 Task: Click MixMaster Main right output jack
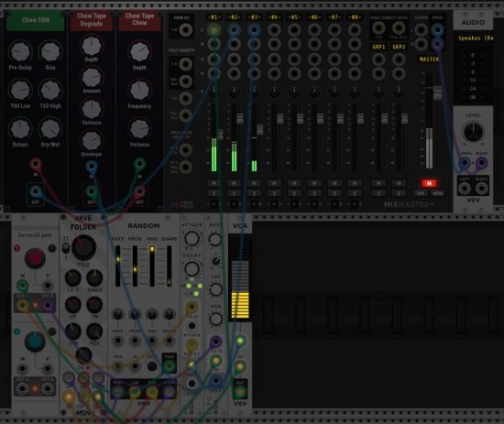pos(437,44)
